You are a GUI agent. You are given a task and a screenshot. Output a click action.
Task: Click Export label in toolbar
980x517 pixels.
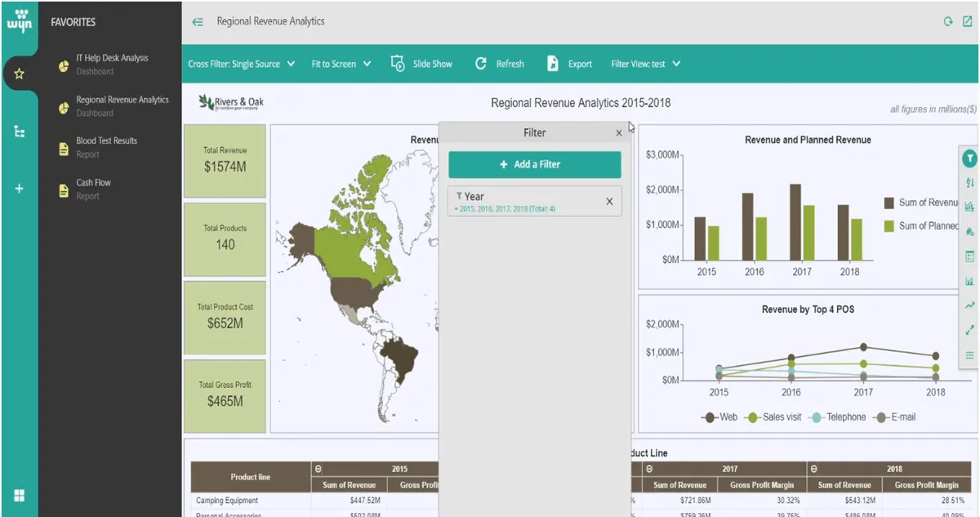581,64
